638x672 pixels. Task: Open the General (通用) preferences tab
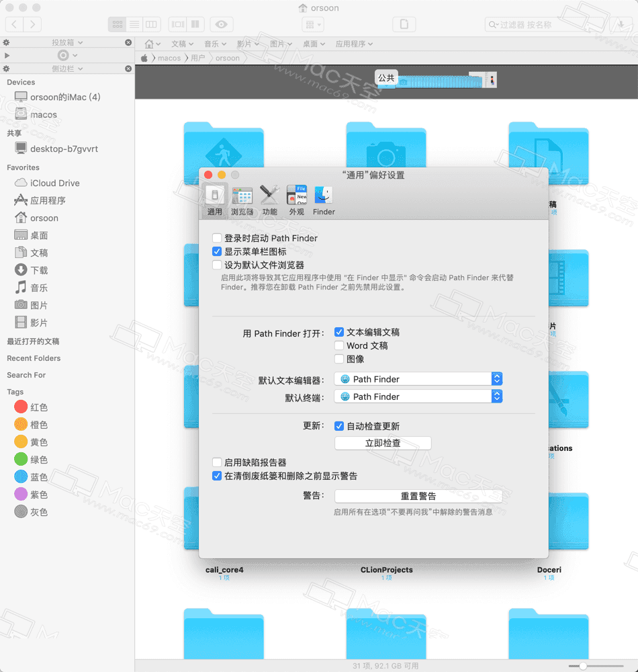pos(214,200)
